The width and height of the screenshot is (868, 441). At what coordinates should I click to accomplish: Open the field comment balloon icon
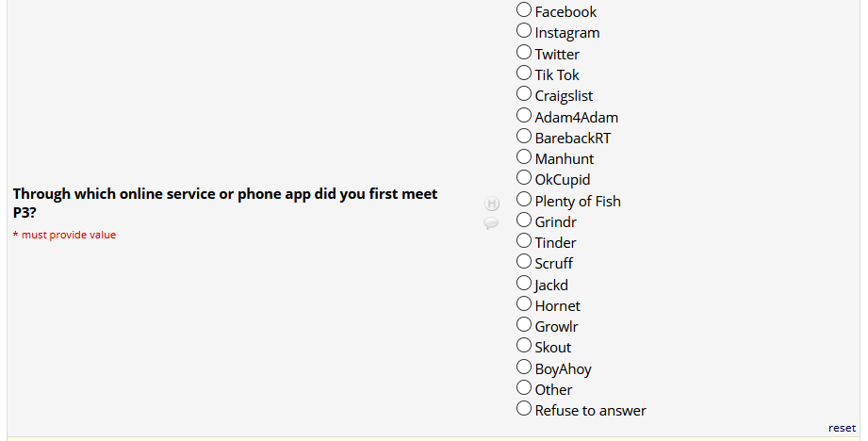(x=491, y=223)
